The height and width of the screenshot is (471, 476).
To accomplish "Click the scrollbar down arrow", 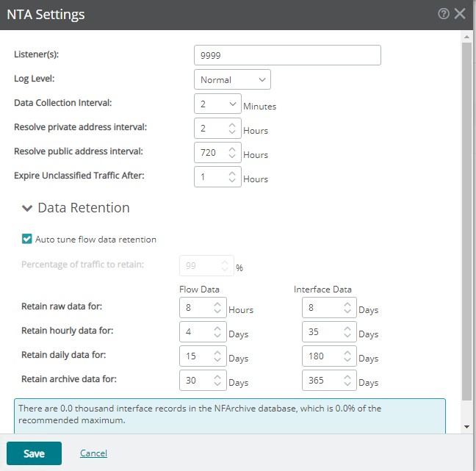I will [467, 427].
